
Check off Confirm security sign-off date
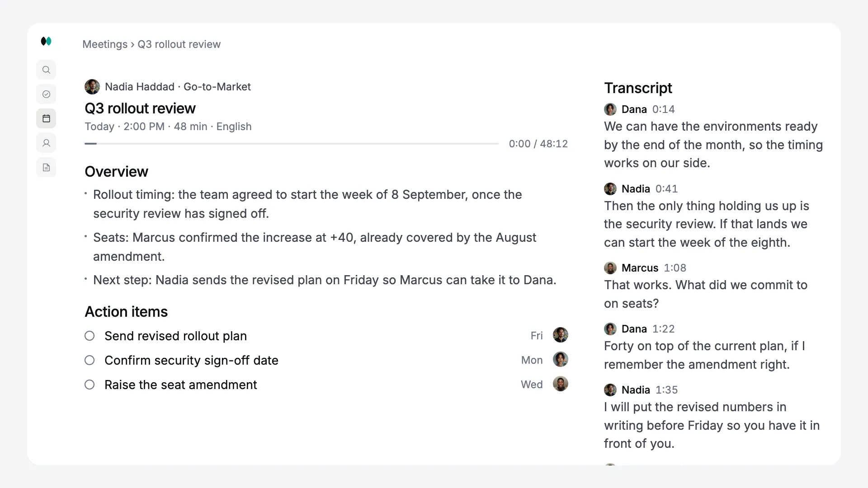click(x=90, y=360)
